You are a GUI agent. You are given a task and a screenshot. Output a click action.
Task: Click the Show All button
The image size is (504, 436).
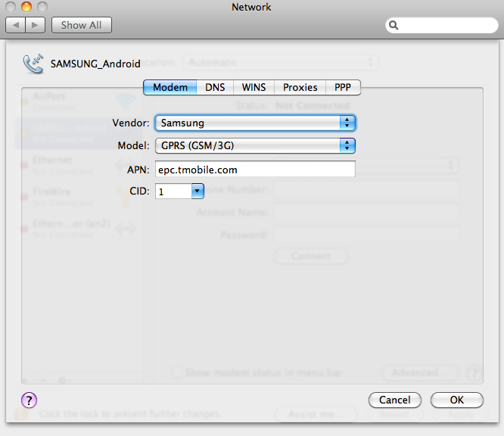(82, 25)
